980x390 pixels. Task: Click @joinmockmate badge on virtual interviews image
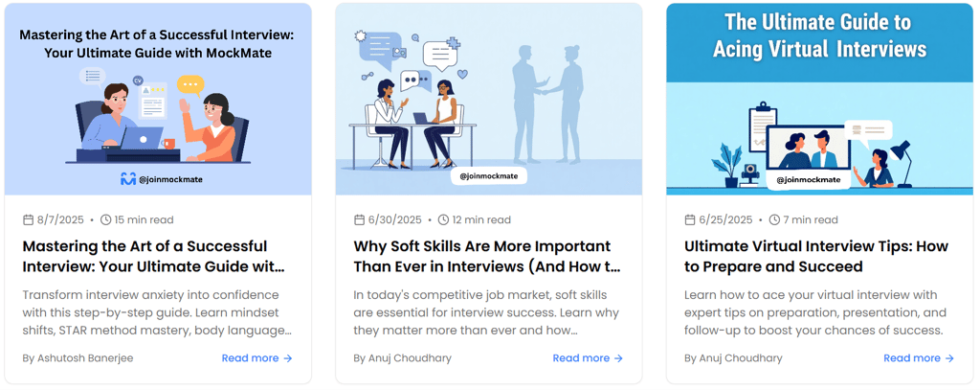(809, 181)
